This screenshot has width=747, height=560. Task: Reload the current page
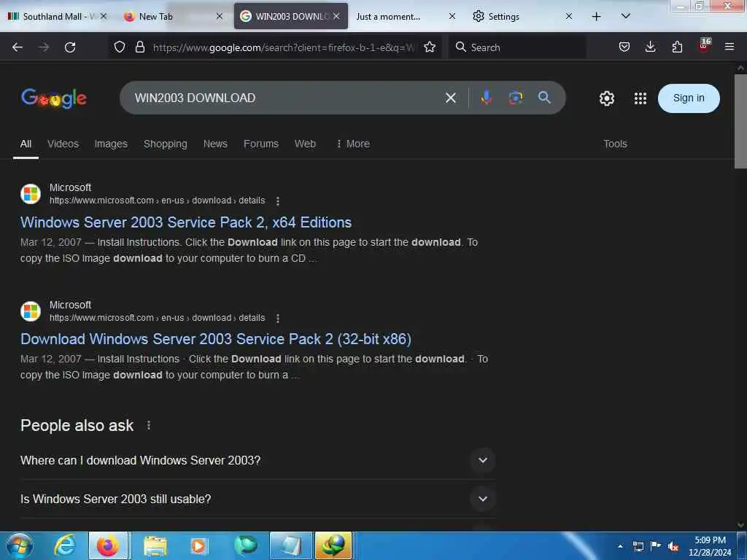pos(70,47)
